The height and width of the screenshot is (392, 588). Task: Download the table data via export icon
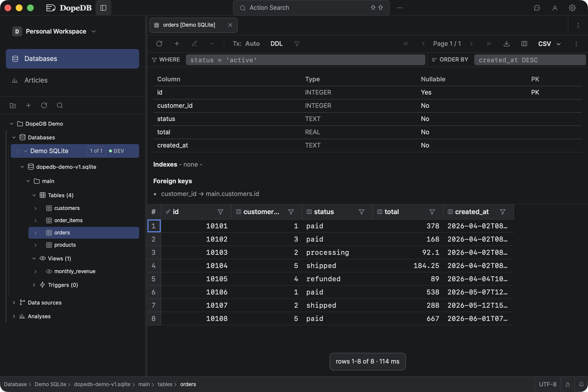coord(506,44)
